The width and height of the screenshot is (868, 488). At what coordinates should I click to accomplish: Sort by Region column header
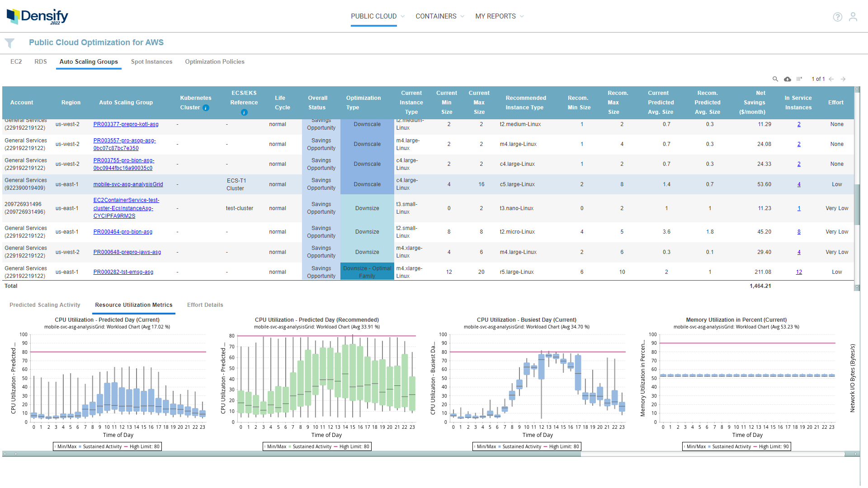[71, 103]
